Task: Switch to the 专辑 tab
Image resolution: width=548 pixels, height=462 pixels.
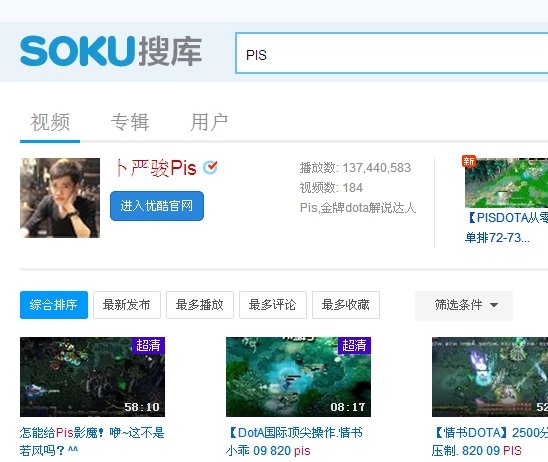Action: coord(130,122)
